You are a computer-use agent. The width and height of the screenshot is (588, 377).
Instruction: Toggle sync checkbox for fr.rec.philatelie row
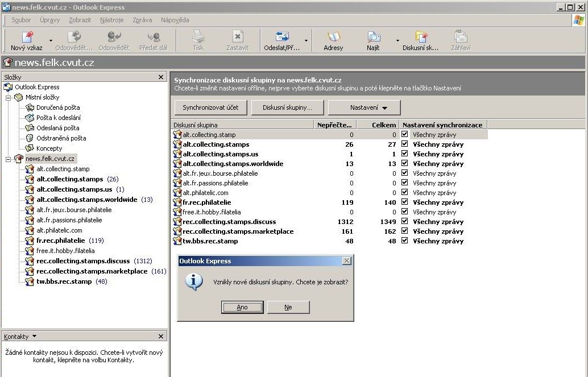pyautogui.click(x=405, y=202)
